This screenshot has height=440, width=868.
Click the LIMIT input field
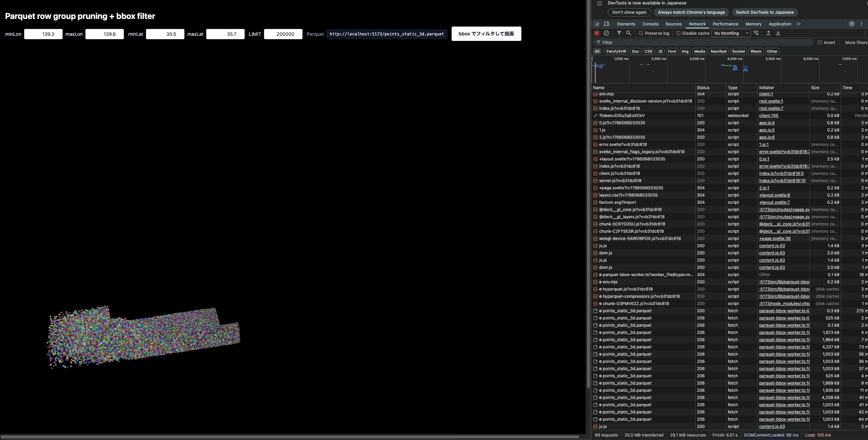click(283, 34)
